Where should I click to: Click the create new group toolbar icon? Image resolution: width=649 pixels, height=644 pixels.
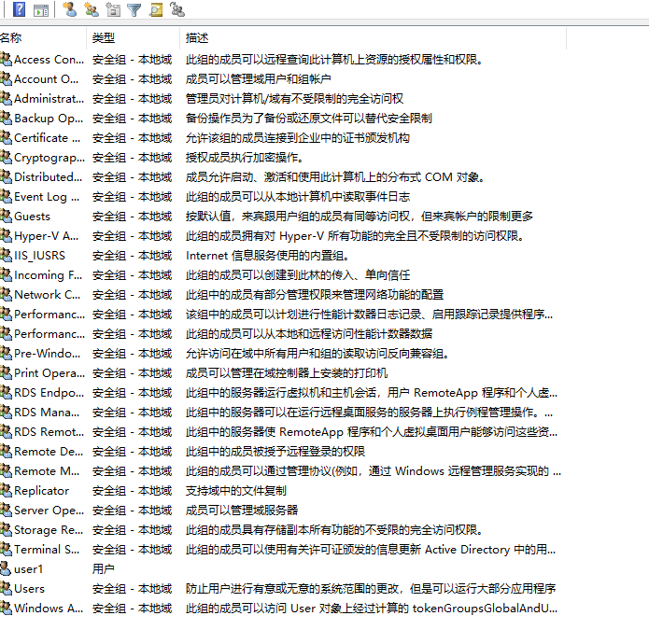pos(91,10)
